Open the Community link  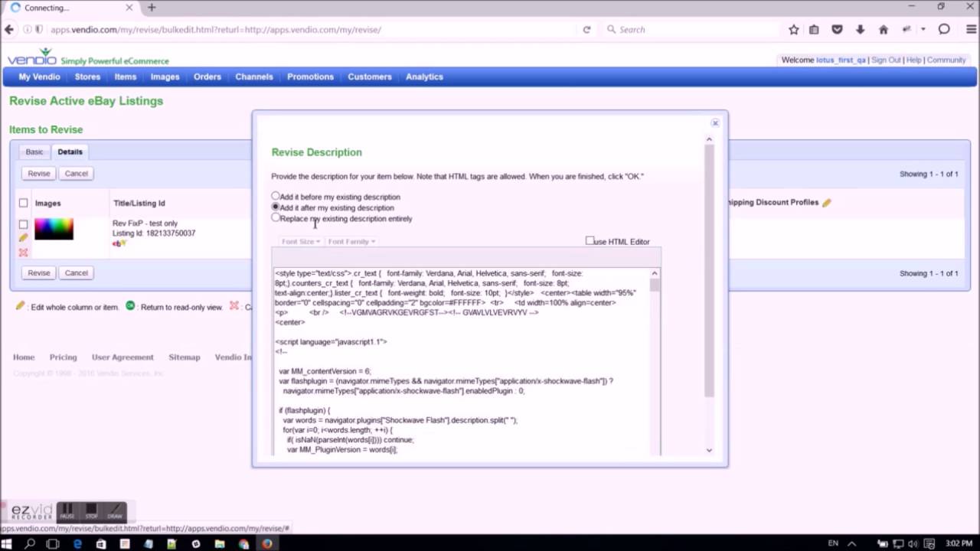(946, 60)
